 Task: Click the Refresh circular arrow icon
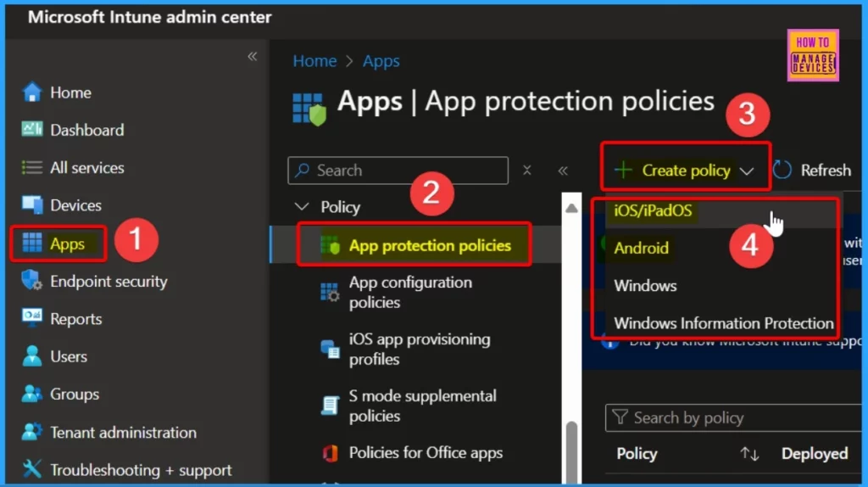pos(782,170)
